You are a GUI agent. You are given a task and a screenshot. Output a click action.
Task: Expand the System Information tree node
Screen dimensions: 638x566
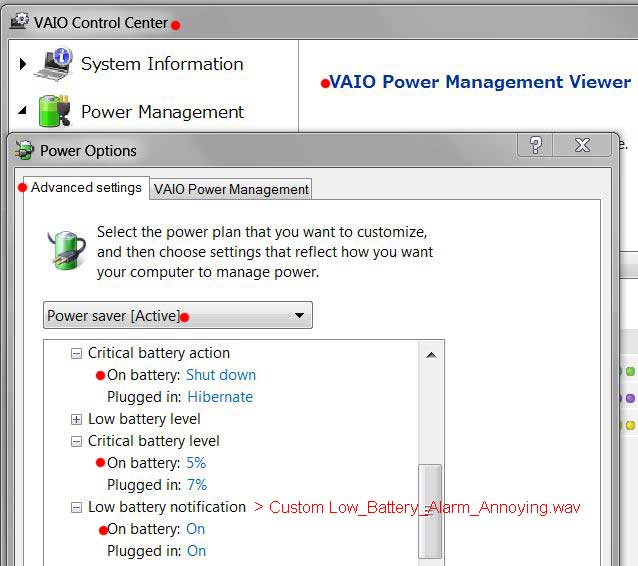coord(23,64)
